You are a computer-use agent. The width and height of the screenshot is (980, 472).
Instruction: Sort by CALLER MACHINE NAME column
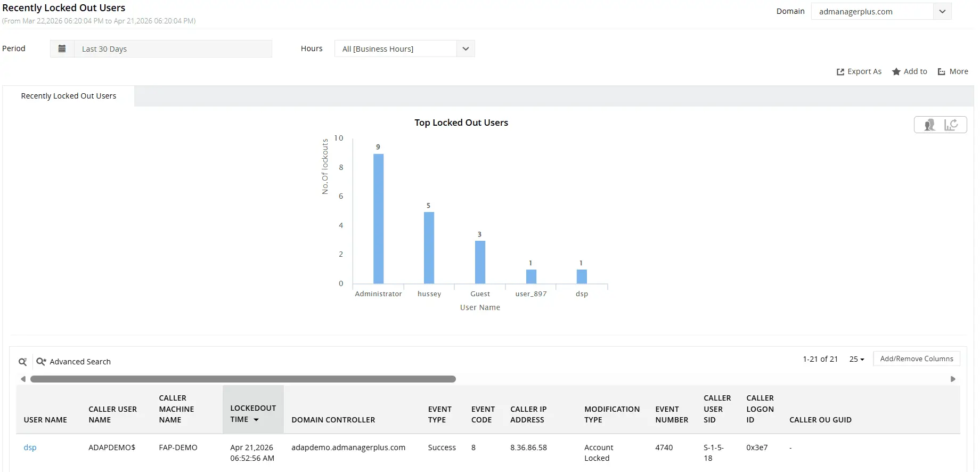[176, 409]
